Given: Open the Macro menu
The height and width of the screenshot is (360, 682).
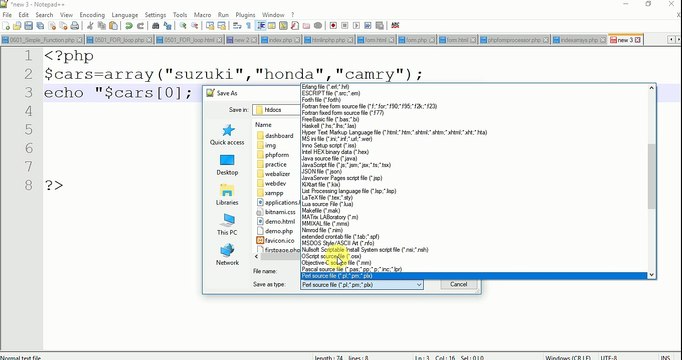Looking at the screenshot, I should 202,15.
